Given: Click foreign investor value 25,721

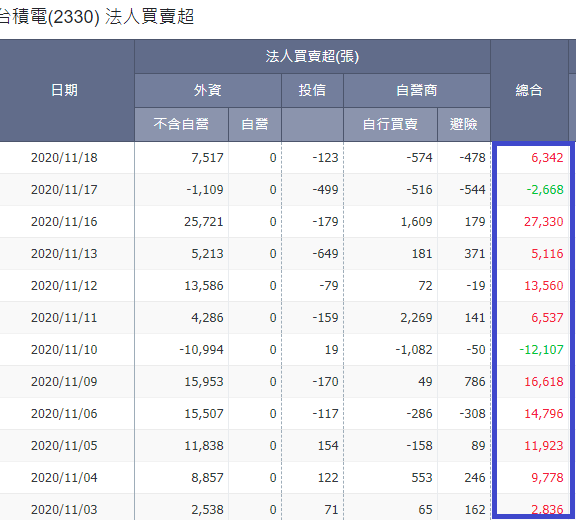Looking at the screenshot, I should click(x=204, y=222).
